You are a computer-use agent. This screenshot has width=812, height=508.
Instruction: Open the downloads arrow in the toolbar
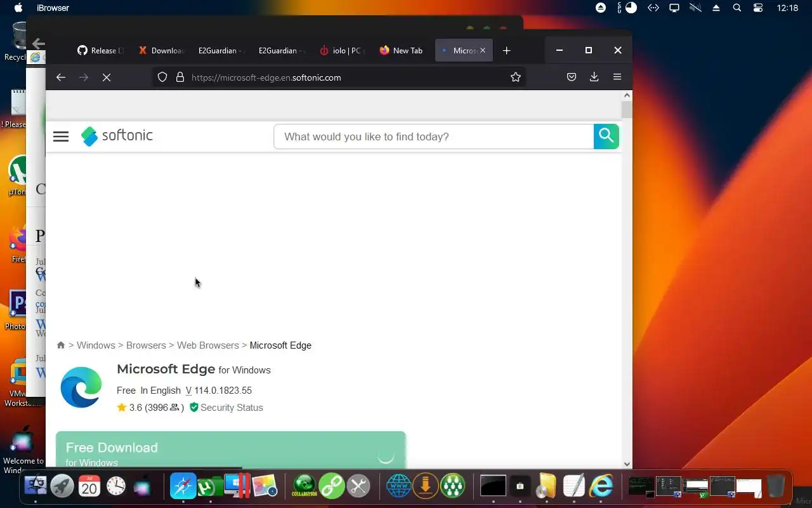tap(594, 77)
